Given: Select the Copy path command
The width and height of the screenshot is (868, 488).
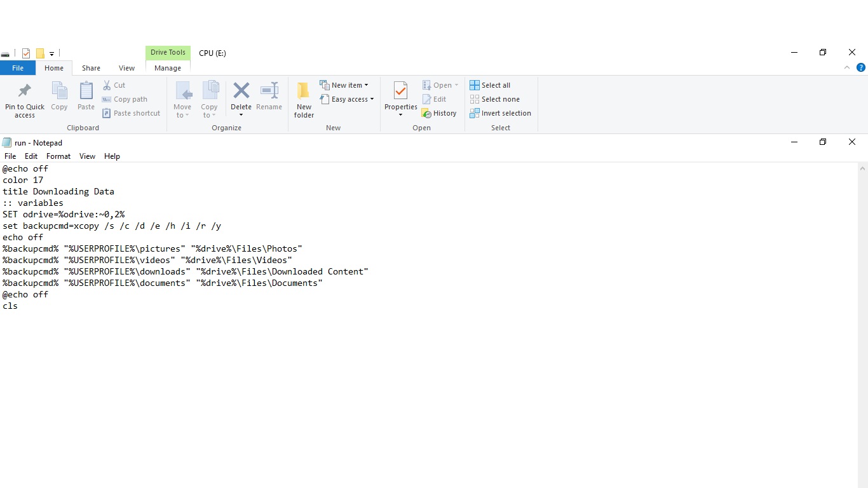Looking at the screenshot, I should pos(125,99).
